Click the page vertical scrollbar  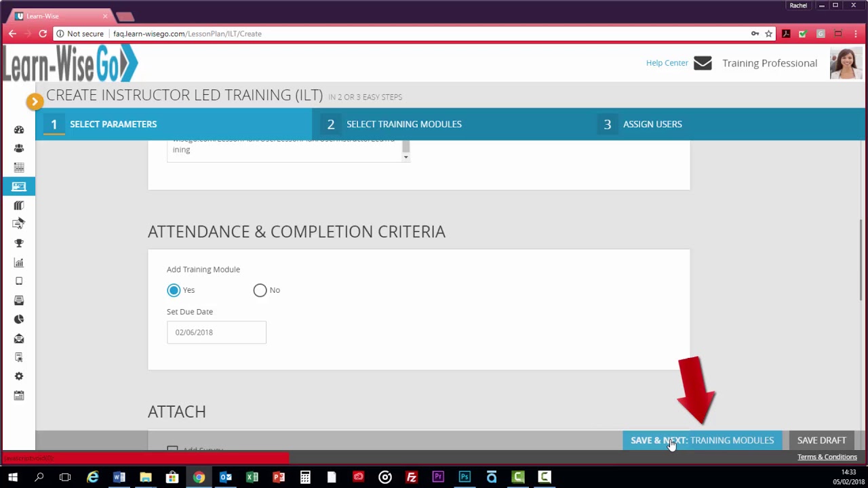pyautogui.click(x=862, y=259)
